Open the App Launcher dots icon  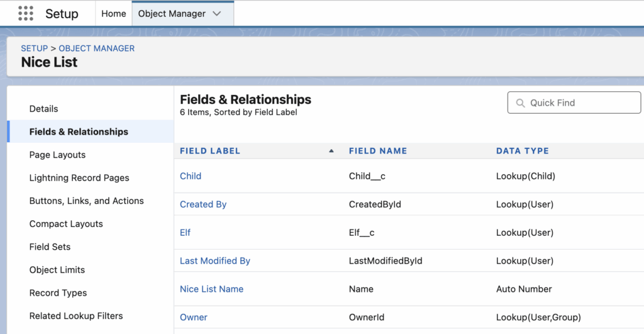(x=26, y=13)
